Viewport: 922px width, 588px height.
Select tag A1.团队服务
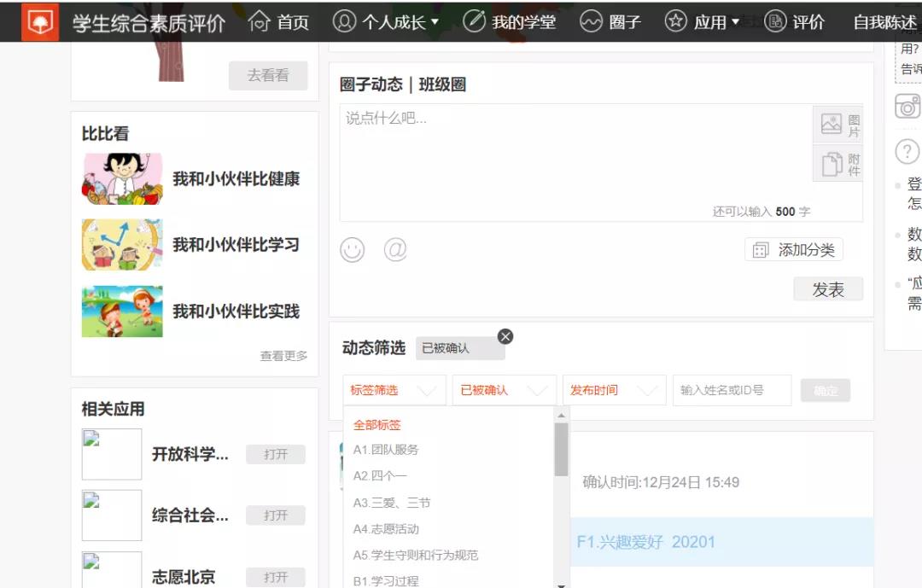tap(386, 450)
